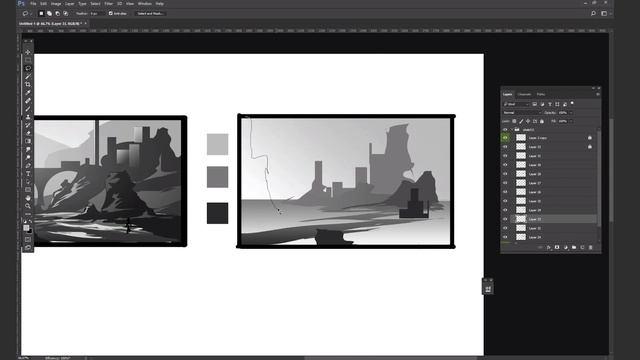Open the Opacity slider arrow

pyautogui.click(x=571, y=113)
